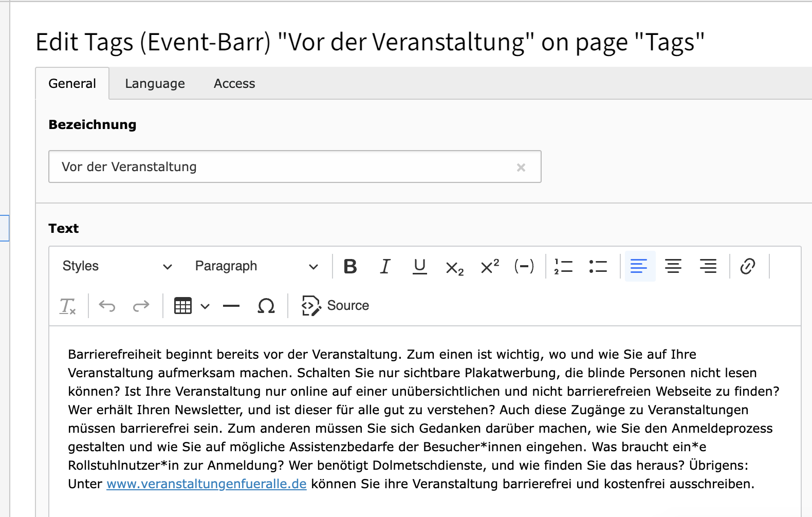Toggle italic formatting

pyautogui.click(x=385, y=266)
